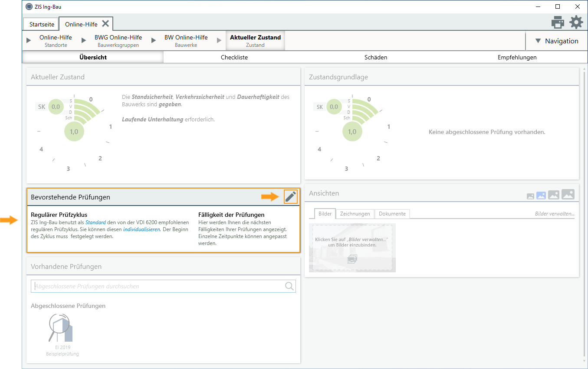This screenshot has height=369, width=588.
Task: Click the arrow before Online-Hilfe Standorte breadcrumb
Action: click(29, 41)
